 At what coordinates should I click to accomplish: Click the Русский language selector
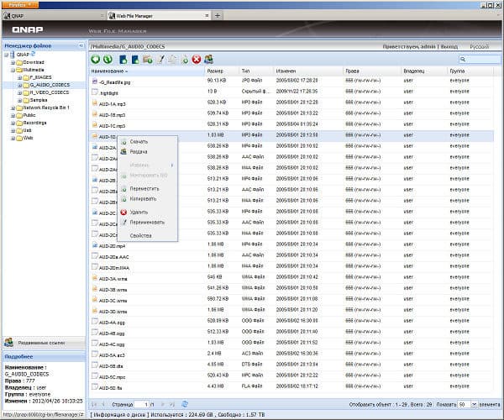click(x=480, y=46)
